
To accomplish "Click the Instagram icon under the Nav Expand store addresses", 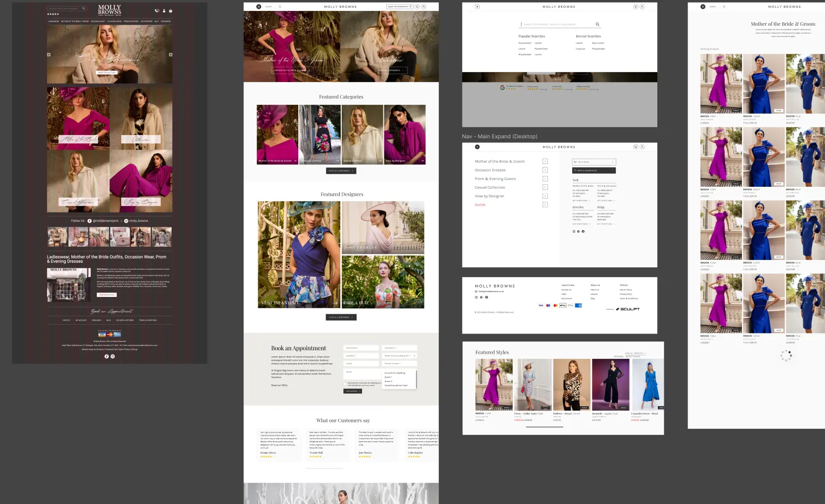I will click(574, 231).
